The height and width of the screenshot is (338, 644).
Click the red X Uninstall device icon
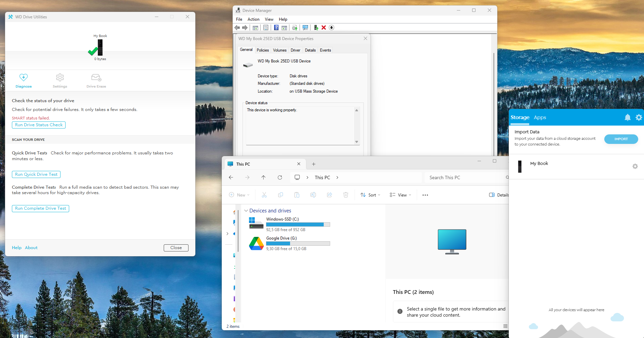324,27
